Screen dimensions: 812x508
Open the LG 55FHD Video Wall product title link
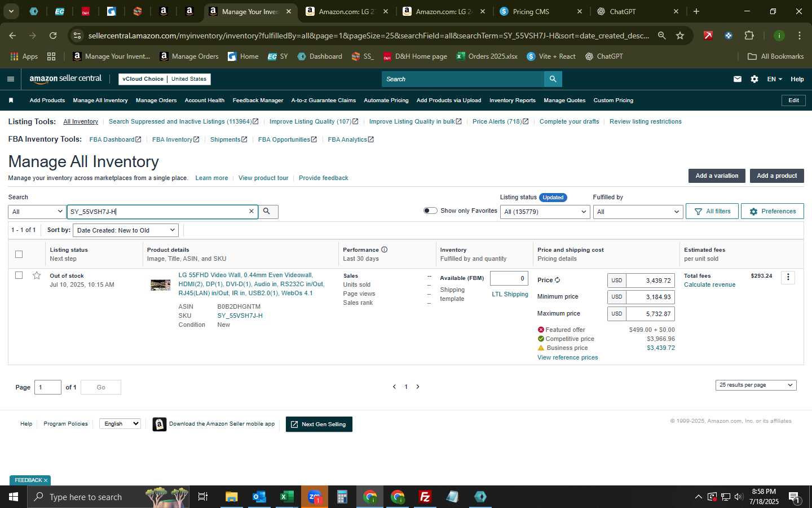point(251,284)
